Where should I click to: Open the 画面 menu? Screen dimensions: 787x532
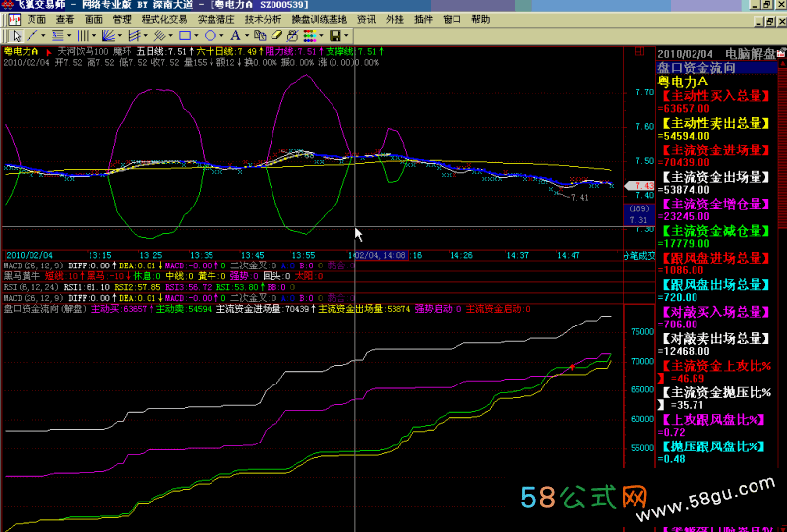click(93, 20)
